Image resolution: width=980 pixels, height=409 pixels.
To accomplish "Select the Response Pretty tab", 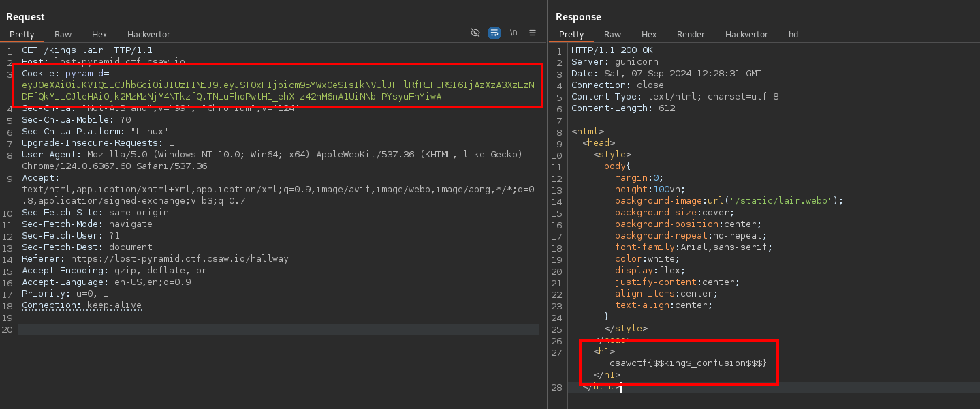I will 571,34.
